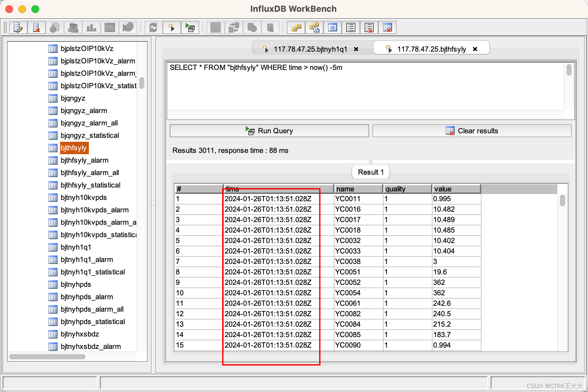The image size is (588, 392).
Task: Click the table icon beside bjqngyz_alarm
Action: click(x=53, y=111)
